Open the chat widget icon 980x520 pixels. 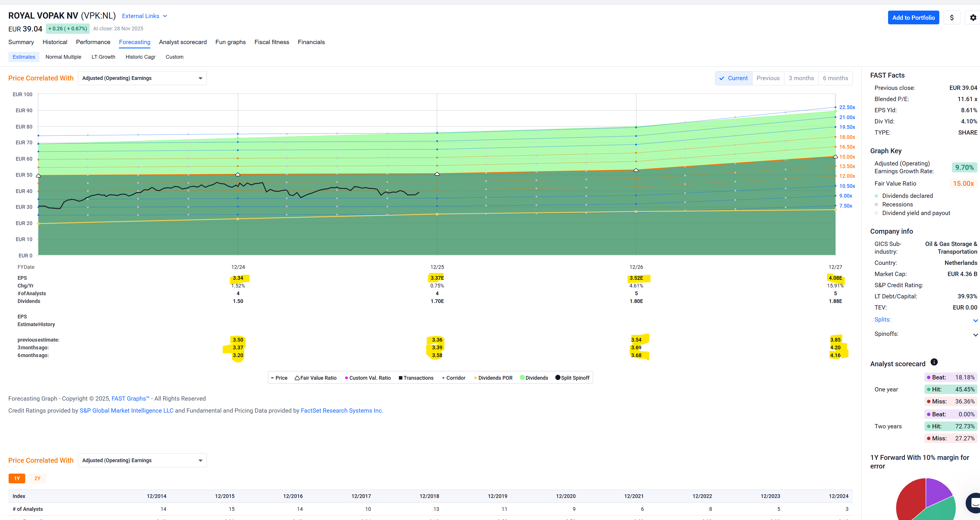point(974,503)
